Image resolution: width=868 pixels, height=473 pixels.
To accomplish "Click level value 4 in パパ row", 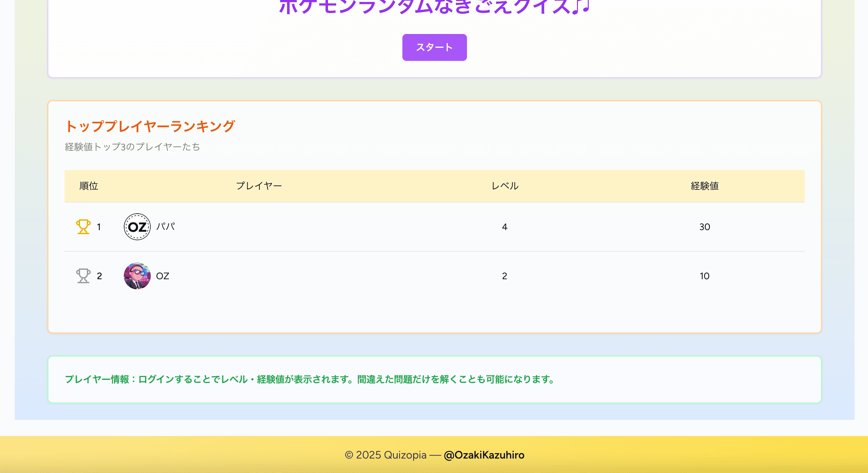I will (x=504, y=227).
